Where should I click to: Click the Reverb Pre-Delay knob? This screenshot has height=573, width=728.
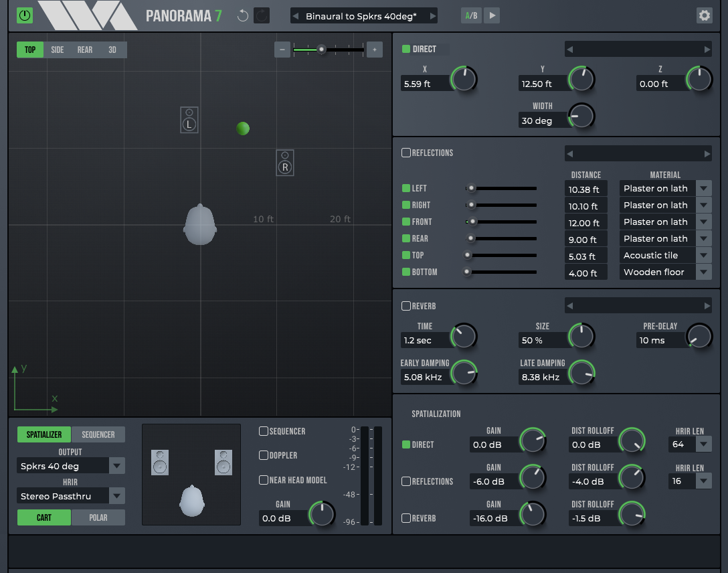click(699, 336)
